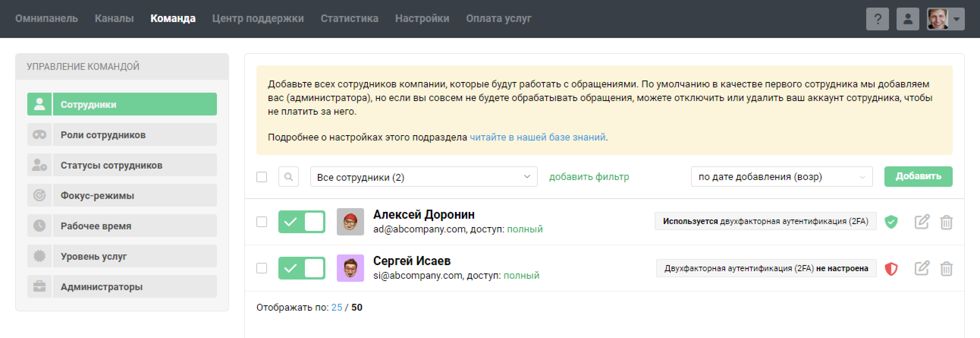Go to Оплата услуг

498,18
